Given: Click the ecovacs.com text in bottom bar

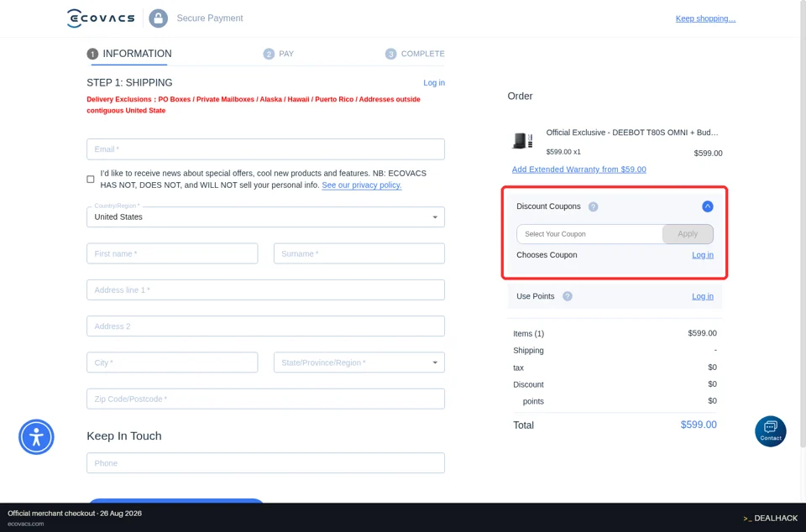Looking at the screenshot, I should (26, 524).
